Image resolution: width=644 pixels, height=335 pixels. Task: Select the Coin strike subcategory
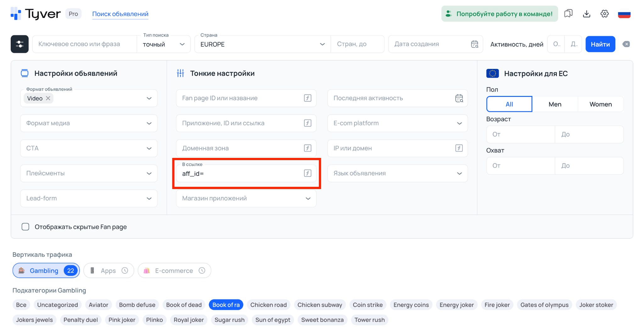[368, 305]
